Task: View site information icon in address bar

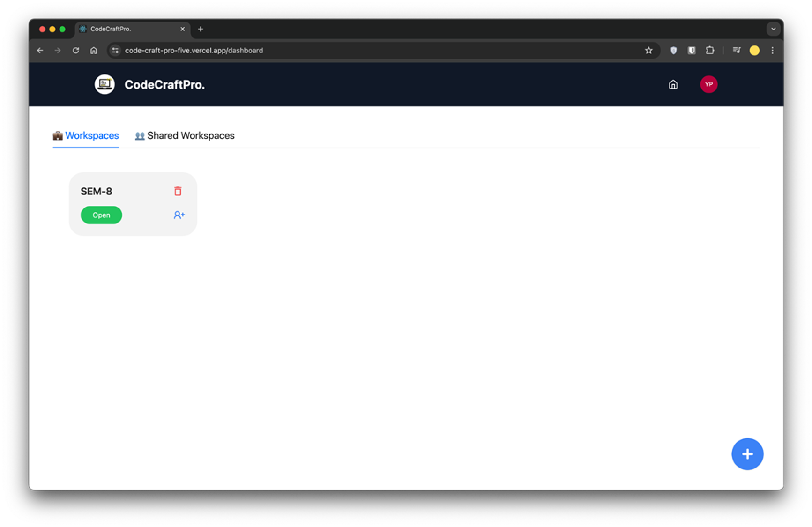Action: [x=115, y=51]
